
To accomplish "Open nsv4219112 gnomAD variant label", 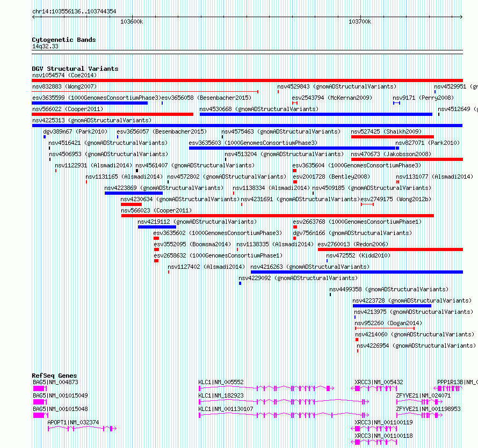I will click(x=197, y=222).
